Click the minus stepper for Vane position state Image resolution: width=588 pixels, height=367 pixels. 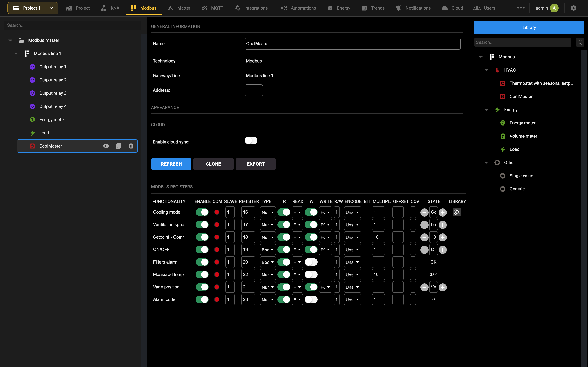(424, 287)
